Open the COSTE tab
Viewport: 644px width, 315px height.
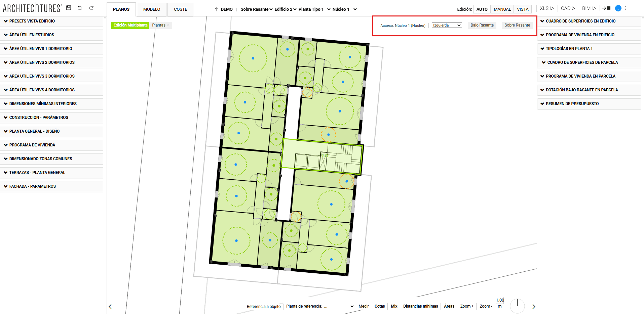(180, 9)
